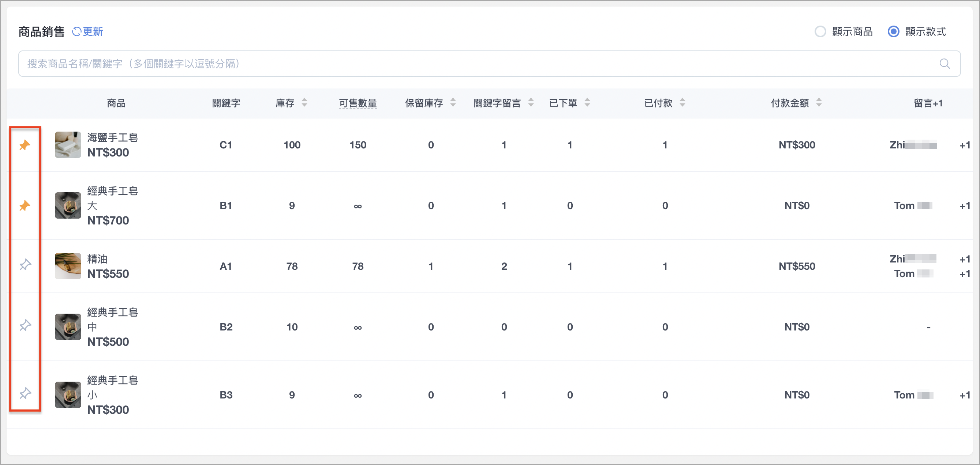Click keyword C1 cell
This screenshot has height=465, width=980.
point(225,145)
